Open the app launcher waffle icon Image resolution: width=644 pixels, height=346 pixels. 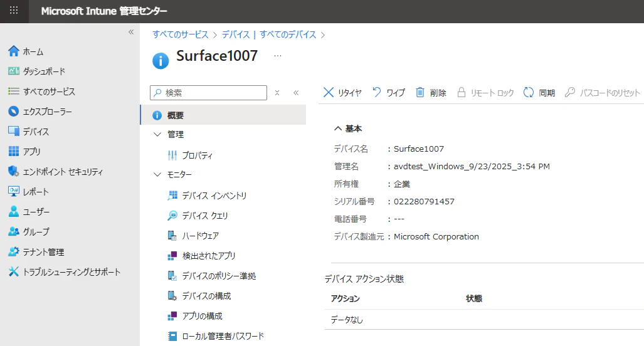tap(14, 10)
